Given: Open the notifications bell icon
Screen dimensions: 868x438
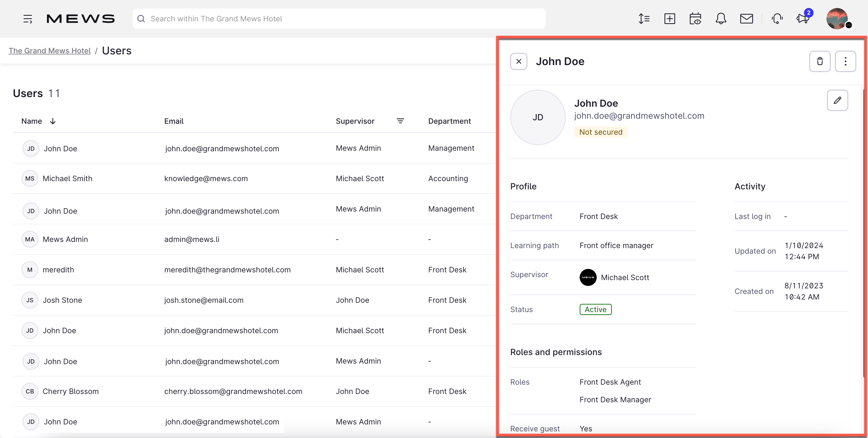Looking at the screenshot, I should point(721,18).
